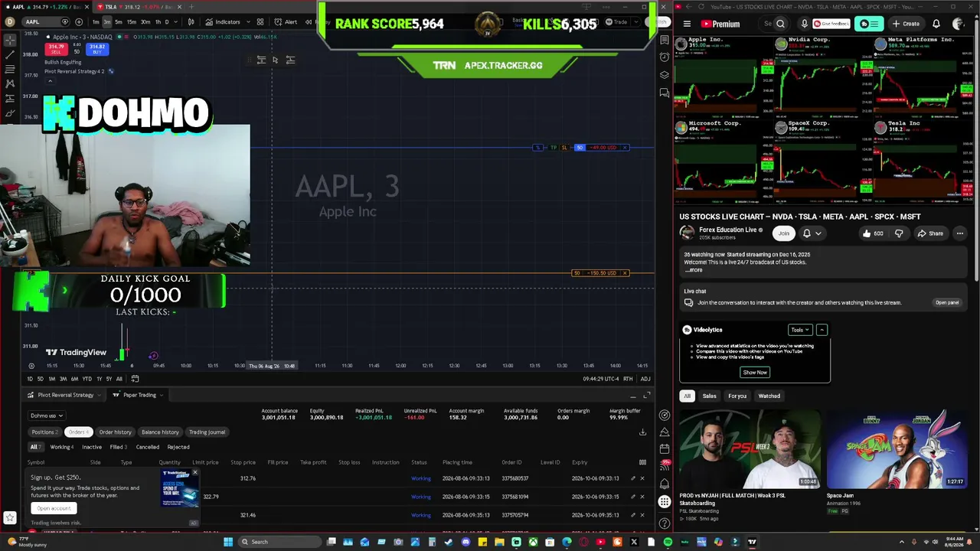This screenshot has width=980, height=551.
Task: Cancel the order with stop price 321.46
Action: coord(642,515)
